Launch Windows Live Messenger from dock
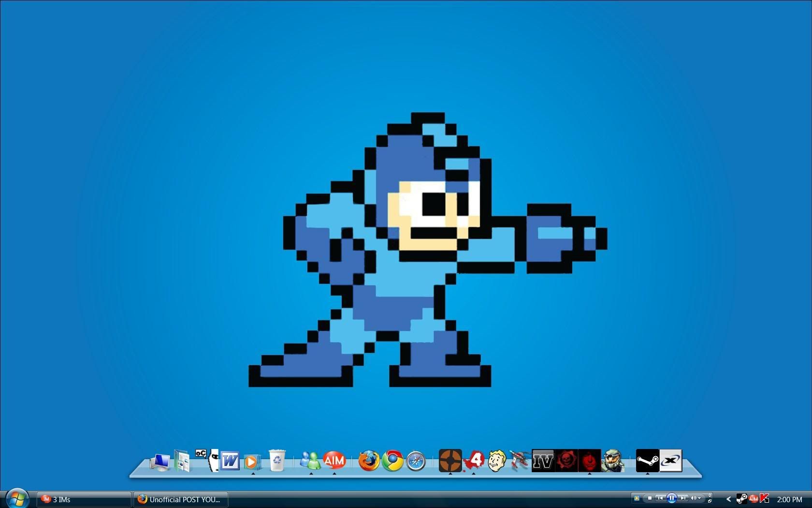The width and height of the screenshot is (812, 508). [x=310, y=461]
